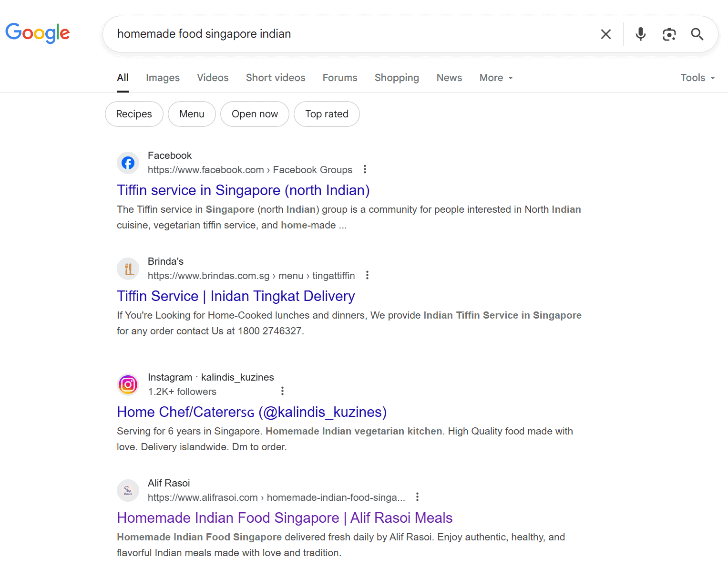This screenshot has height=569, width=728.
Task: Apply the Top rated filter chip
Action: coord(327,114)
